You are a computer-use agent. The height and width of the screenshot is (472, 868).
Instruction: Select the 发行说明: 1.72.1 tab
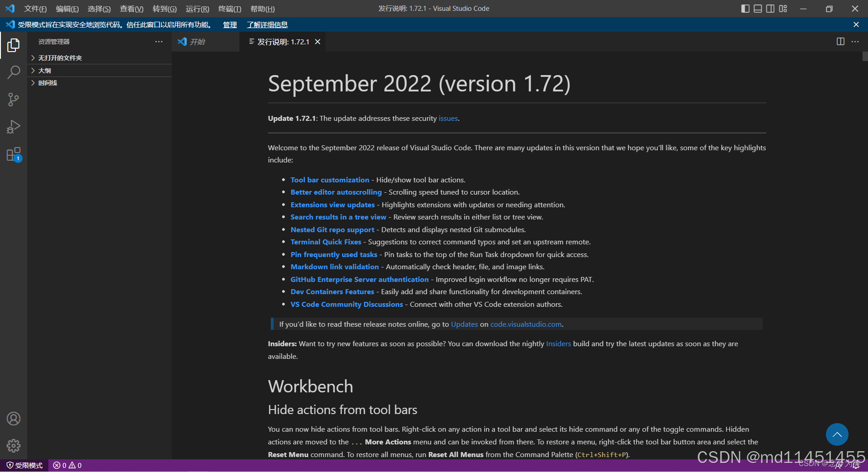(x=283, y=42)
